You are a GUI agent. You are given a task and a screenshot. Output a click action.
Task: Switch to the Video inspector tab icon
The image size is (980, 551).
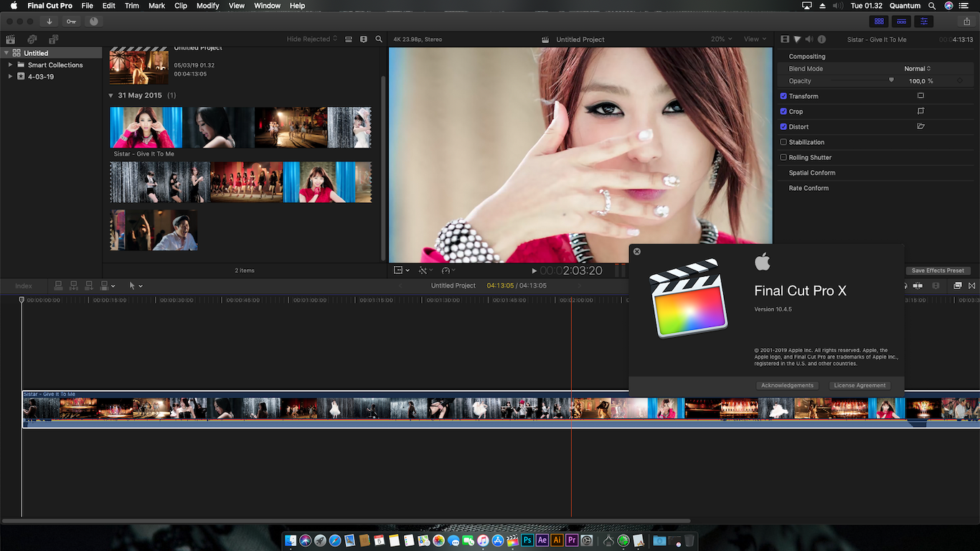click(x=785, y=39)
